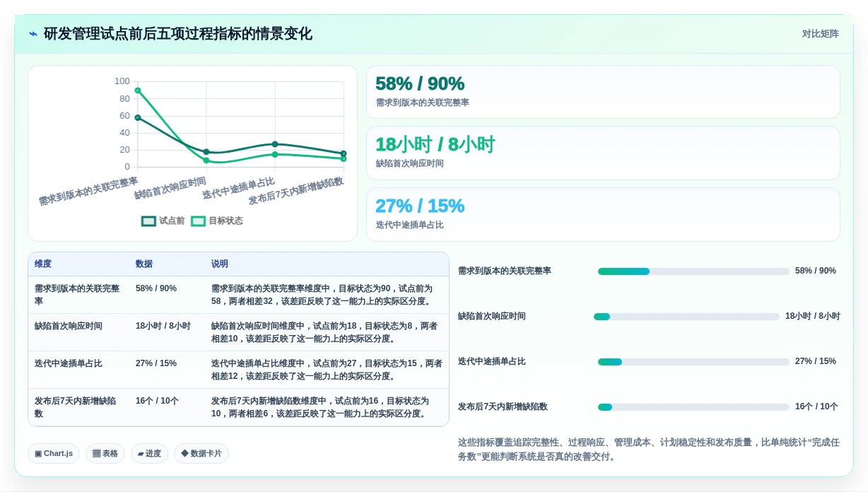Click the 迭代中途插单占比 progress bar

coord(693,362)
